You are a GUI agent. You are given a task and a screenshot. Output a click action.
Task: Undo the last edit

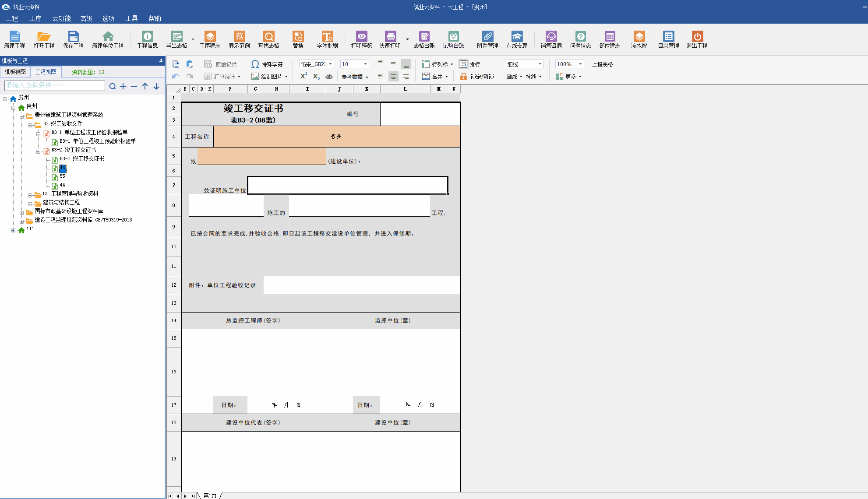[x=176, y=77]
